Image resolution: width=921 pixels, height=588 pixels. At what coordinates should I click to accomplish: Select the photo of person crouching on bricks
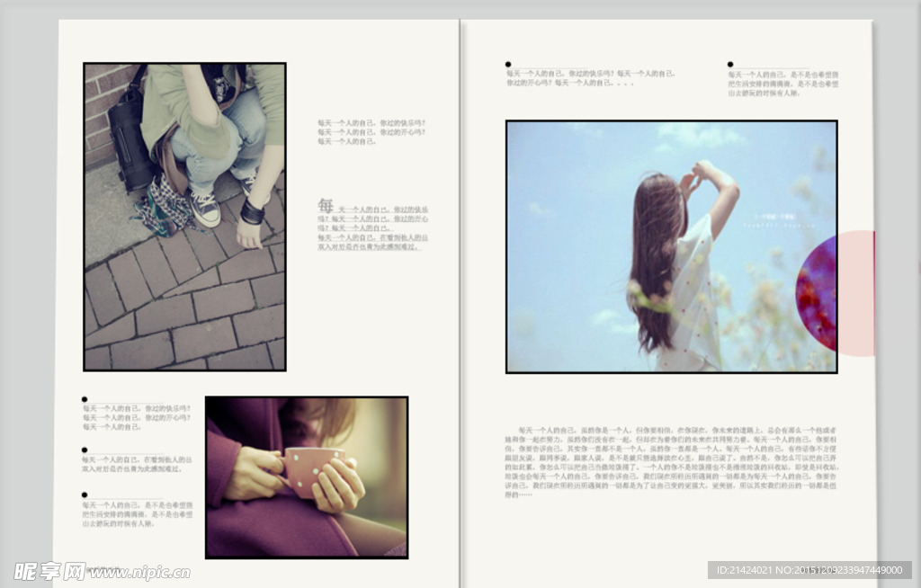pyautogui.click(x=184, y=217)
